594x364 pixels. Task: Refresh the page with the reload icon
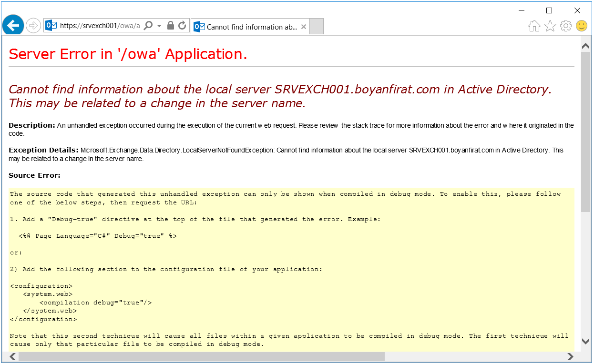click(182, 26)
